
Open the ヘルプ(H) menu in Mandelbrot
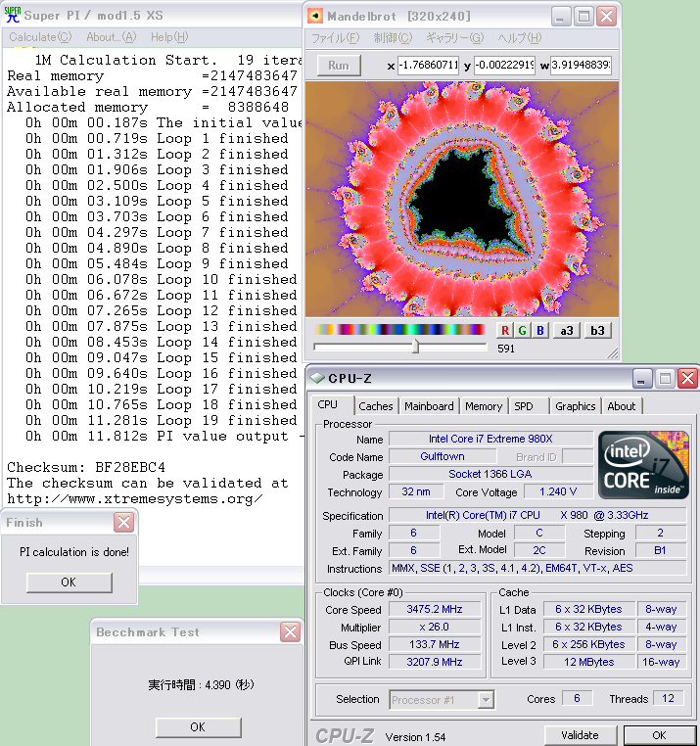pos(520,38)
